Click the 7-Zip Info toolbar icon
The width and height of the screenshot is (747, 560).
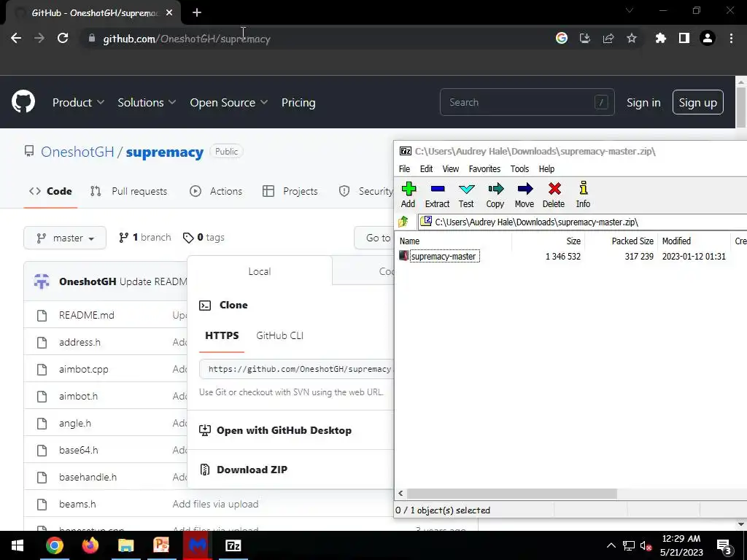coord(583,195)
